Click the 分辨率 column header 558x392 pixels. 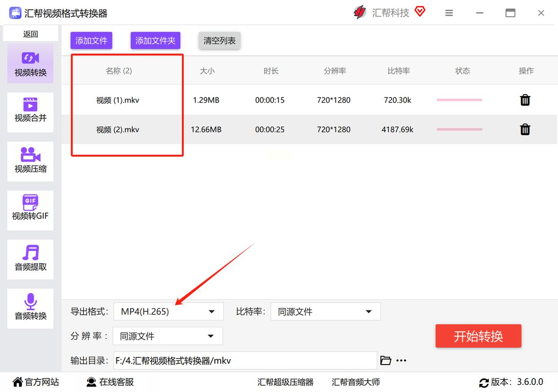(x=335, y=70)
